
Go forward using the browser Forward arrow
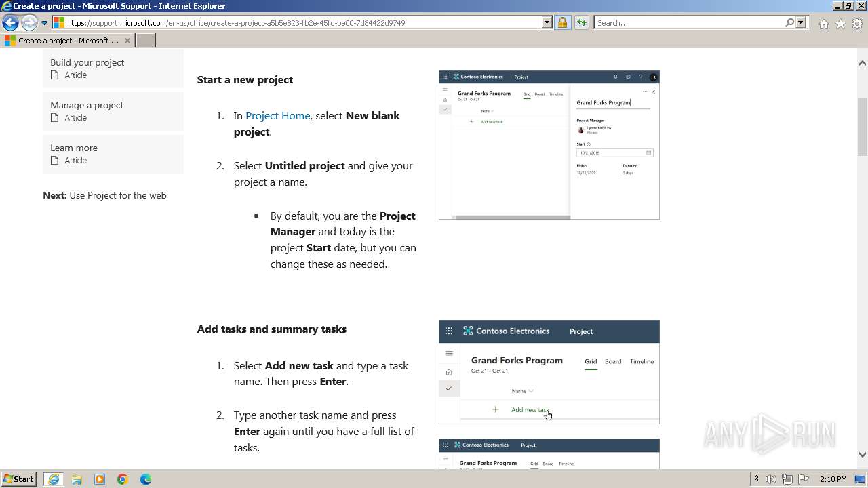tap(28, 22)
